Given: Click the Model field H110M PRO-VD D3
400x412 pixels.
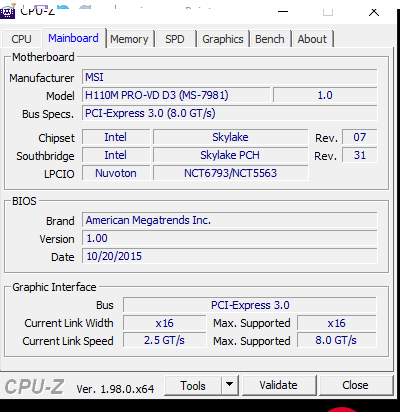Looking at the screenshot, I should (x=176, y=95).
